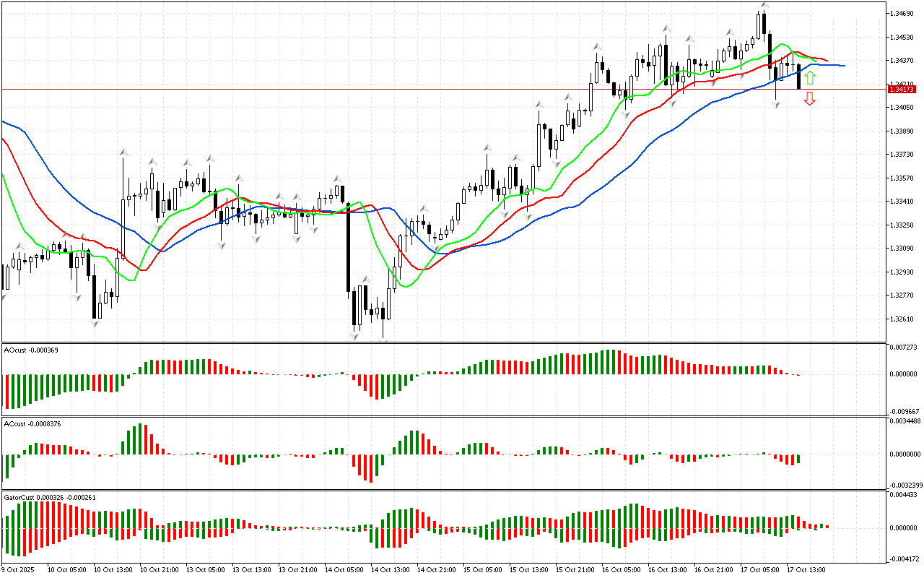
Task: Click the green up arrow signal
Action: [x=811, y=78]
